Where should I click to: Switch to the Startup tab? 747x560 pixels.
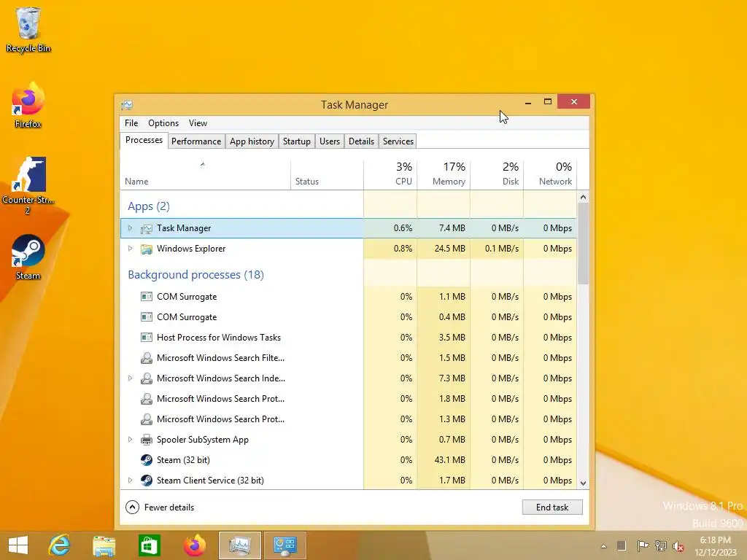[297, 141]
